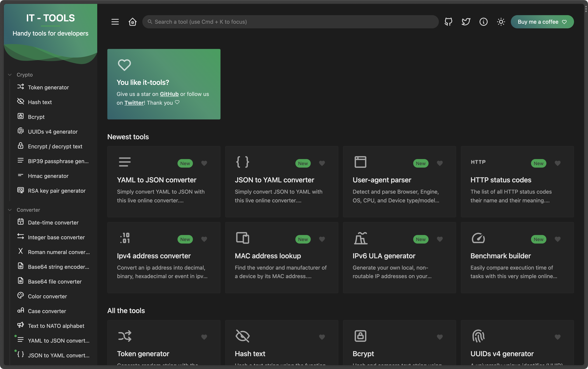Follow the GitHub link in banner
This screenshot has height=369, width=588.
[169, 94]
